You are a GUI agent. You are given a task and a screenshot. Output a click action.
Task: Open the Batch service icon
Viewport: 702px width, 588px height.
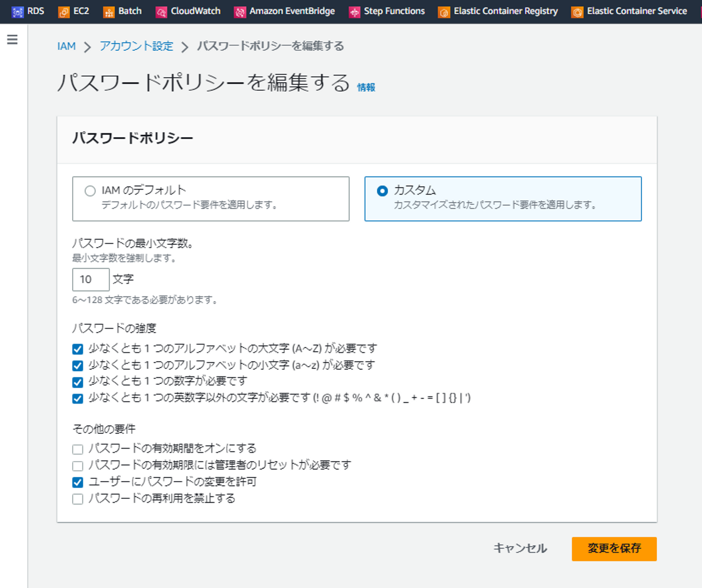pyautogui.click(x=109, y=12)
